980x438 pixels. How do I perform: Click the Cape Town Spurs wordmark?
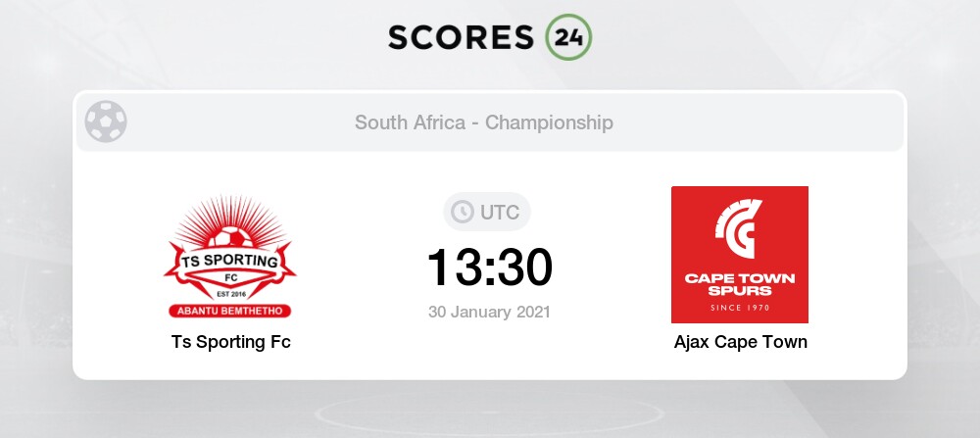click(x=740, y=284)
